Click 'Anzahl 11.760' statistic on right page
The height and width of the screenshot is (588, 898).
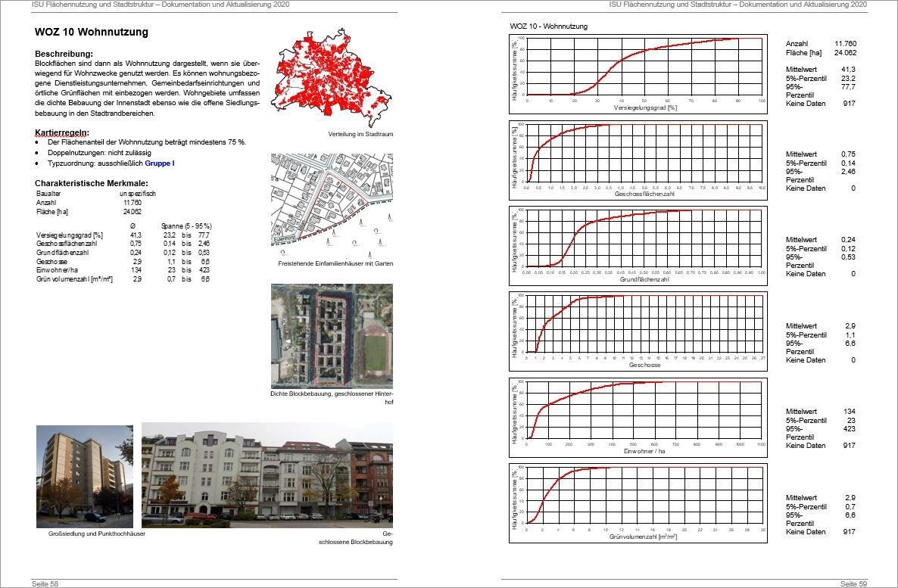point(822,43)
